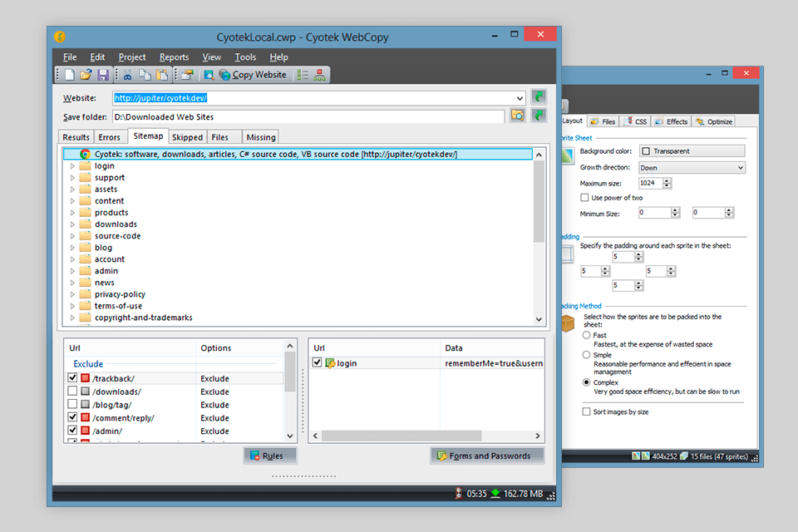Screen dimensions: 798x532
Task: Select the Complex packing method radio
Action: pos(587,382)
